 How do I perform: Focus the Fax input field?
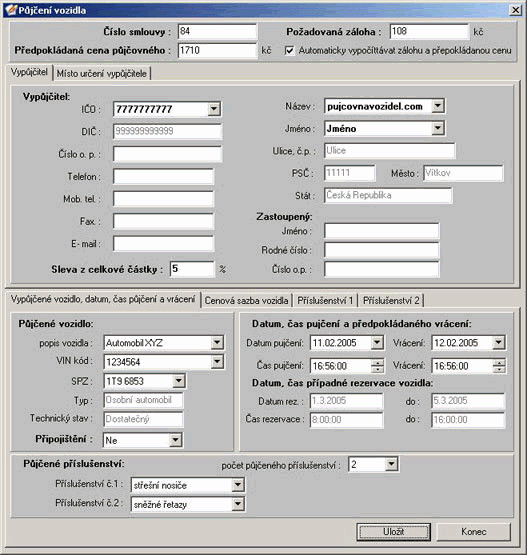pos(164,222)
